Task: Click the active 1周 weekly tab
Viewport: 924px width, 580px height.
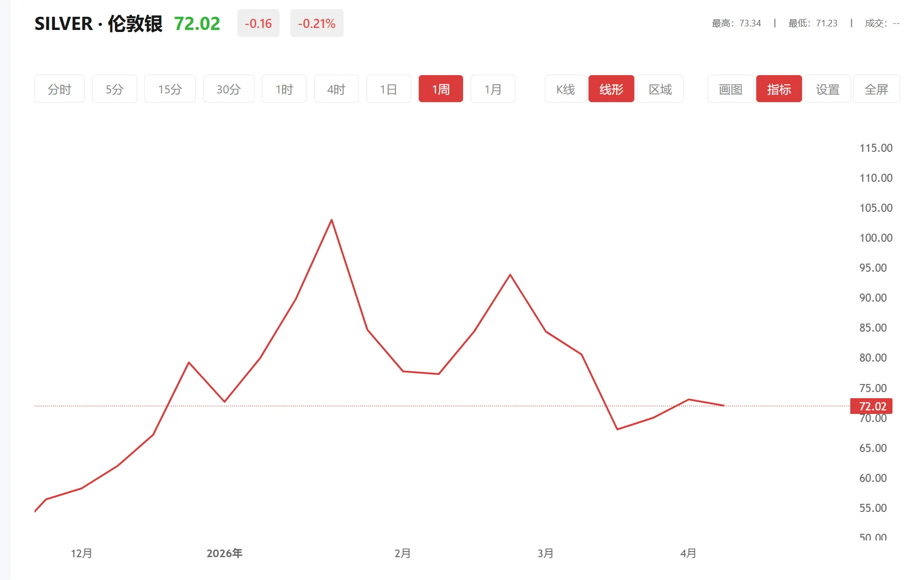Action: pos(441,89)
